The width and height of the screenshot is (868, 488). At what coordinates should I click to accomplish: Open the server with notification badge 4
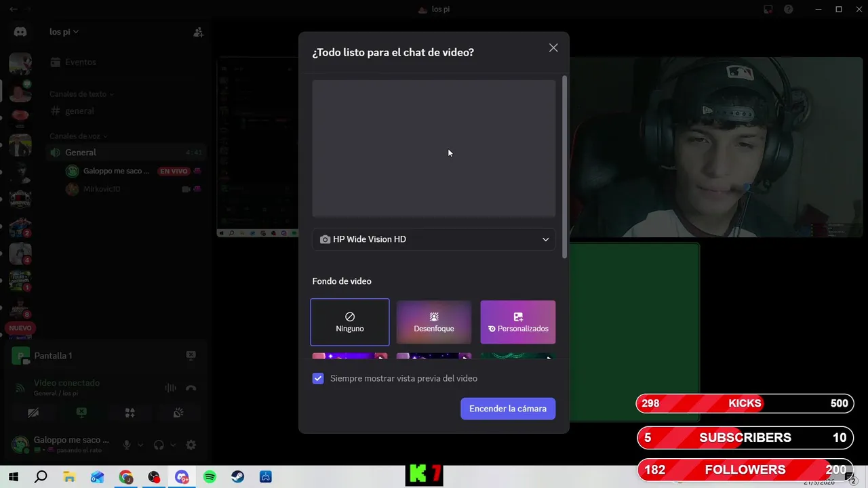(x=20, y=253)
